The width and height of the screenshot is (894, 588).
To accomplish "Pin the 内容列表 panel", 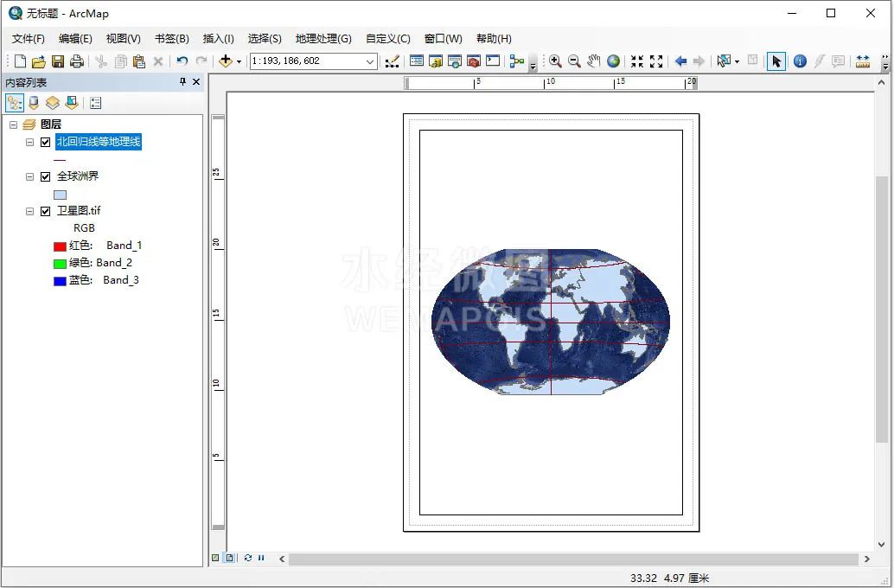I will (182, 81).
